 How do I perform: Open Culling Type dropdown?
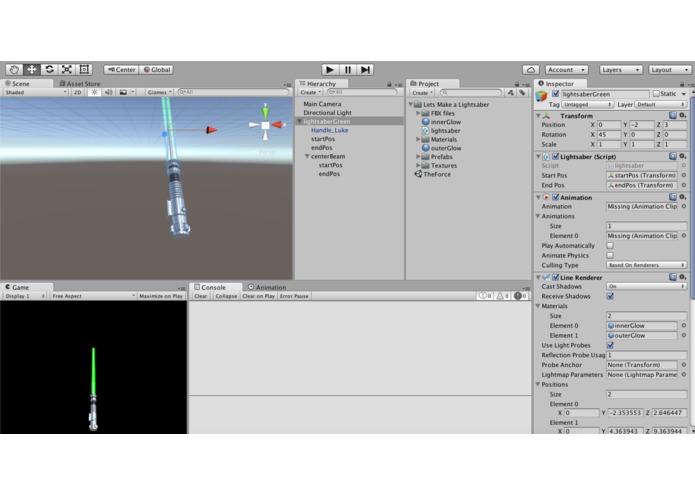(x=646, y=265)
